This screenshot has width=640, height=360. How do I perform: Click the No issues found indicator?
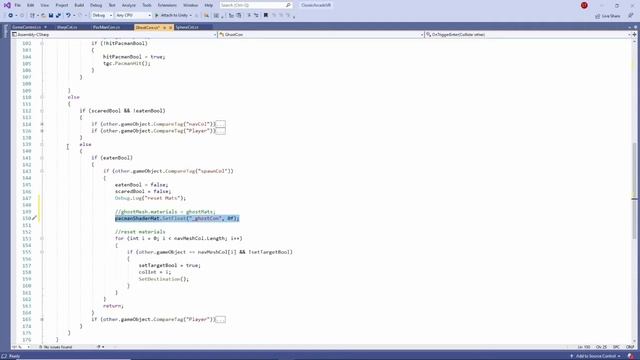pos(56,347)
